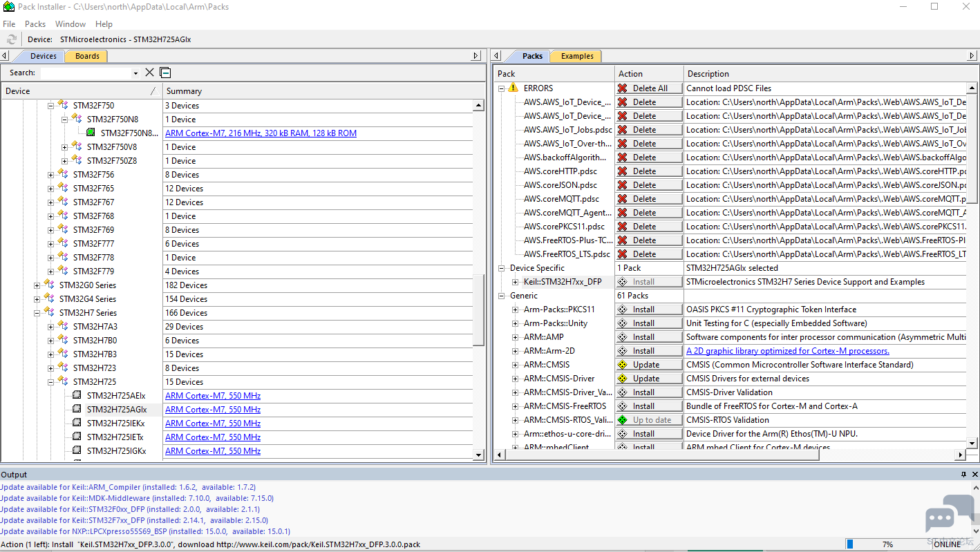980x552 pixels.
Task: Collapse the Device Specific group
Action: (x=501, y=268)
